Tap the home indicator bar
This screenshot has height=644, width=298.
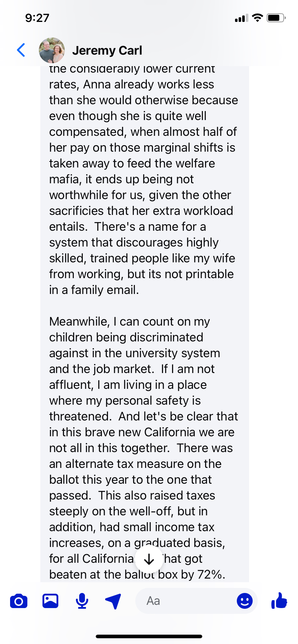coord(149,636)
